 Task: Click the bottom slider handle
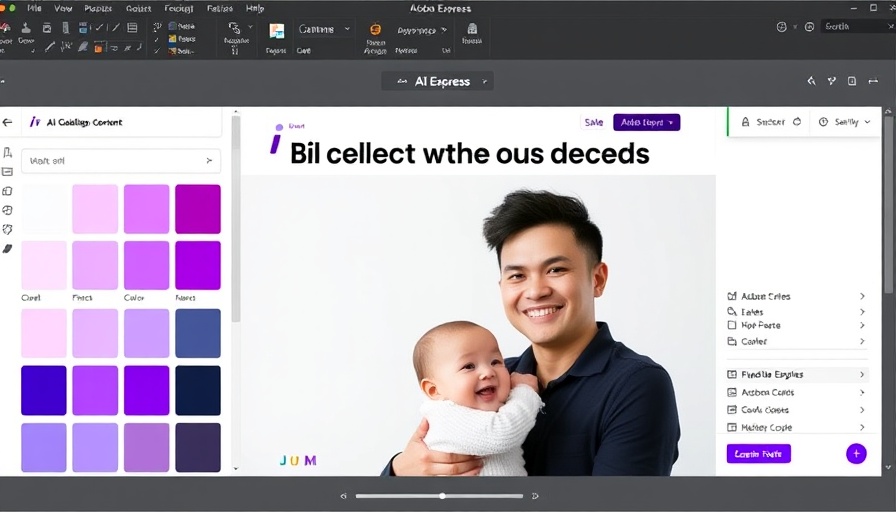pyautogui.click(x=442, y=496)
